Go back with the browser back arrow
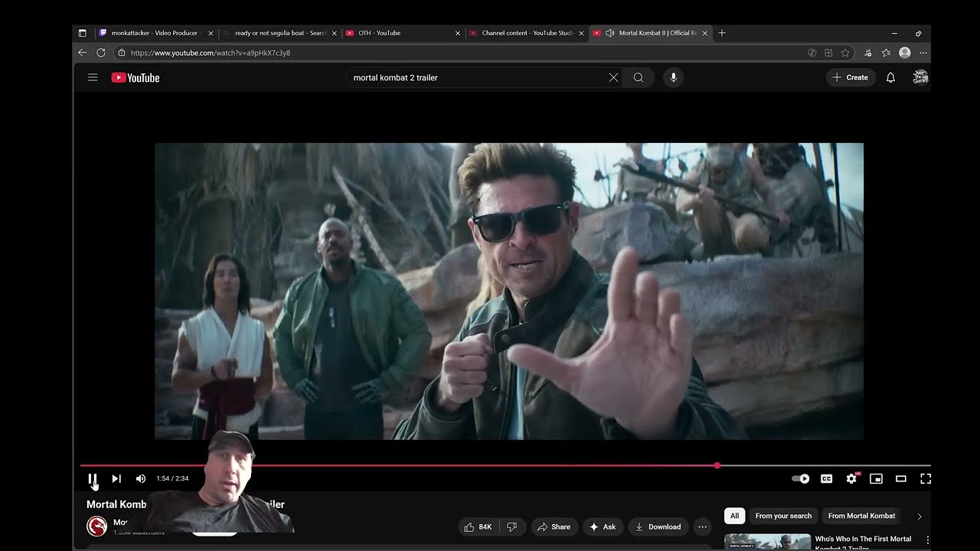Viewport: 980px width, 551px height. (83, 53)
